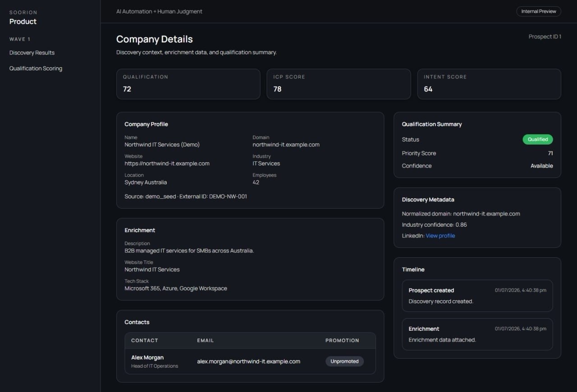This screenshot has height=392, width=577.
Task: Click the description B2B managed IT services
Action: (189, 251)
